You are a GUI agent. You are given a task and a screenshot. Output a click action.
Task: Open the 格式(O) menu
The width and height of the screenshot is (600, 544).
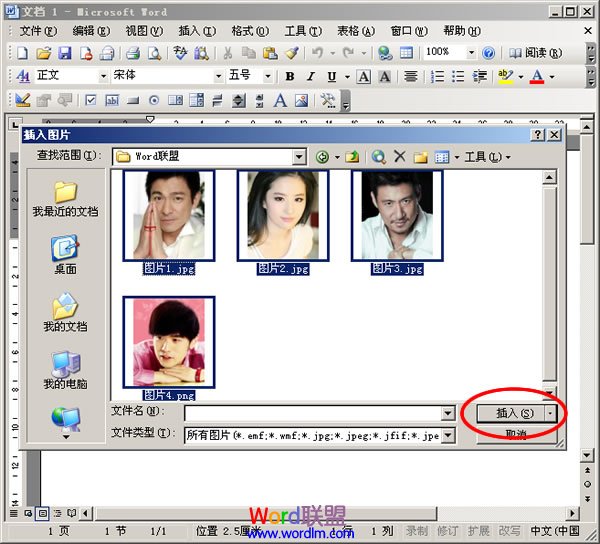[x=250, y=31]
